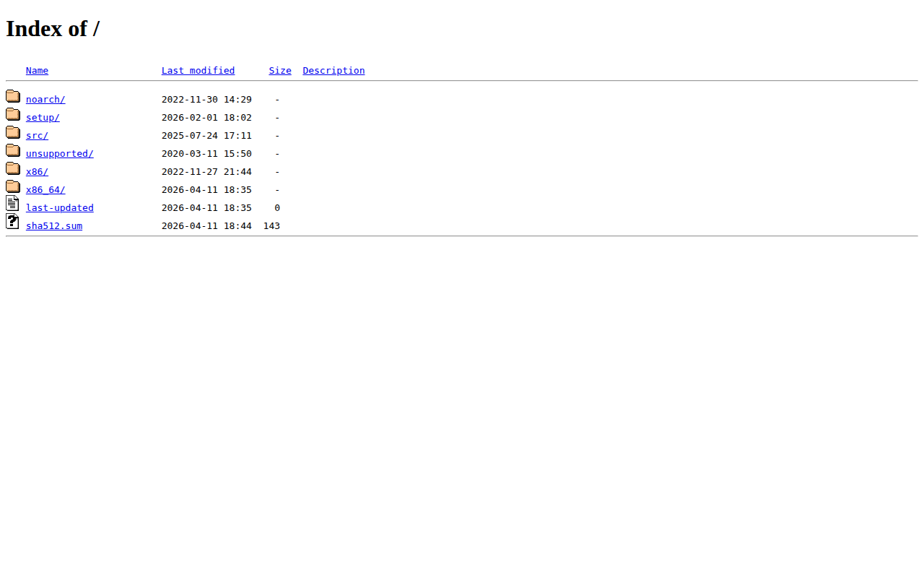Click the folder icon next to setup/
Viewport: 924px width, 578px height.
[13, 115]
